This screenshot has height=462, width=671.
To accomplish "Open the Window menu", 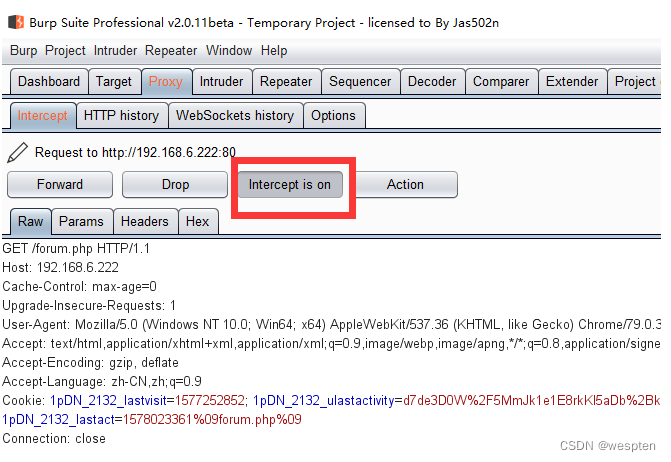I will [229, 50].
